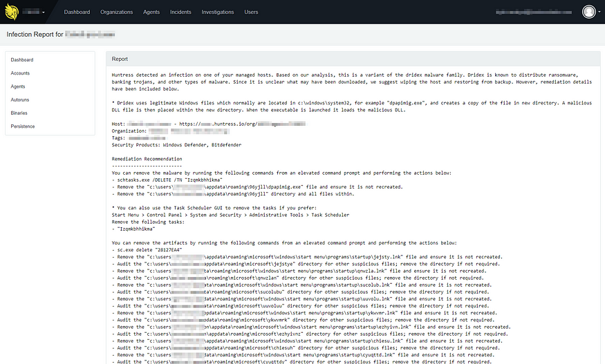Open the account name dropdown beside logo

point(34,12)
